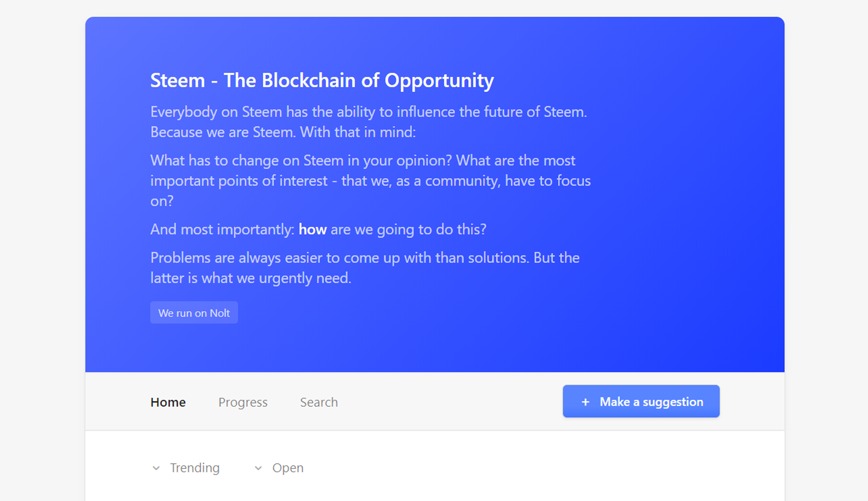The height and width of the screenshot is (501, 868).
Task: Expand the Open status filter label
Action: [x=288, y=468]
